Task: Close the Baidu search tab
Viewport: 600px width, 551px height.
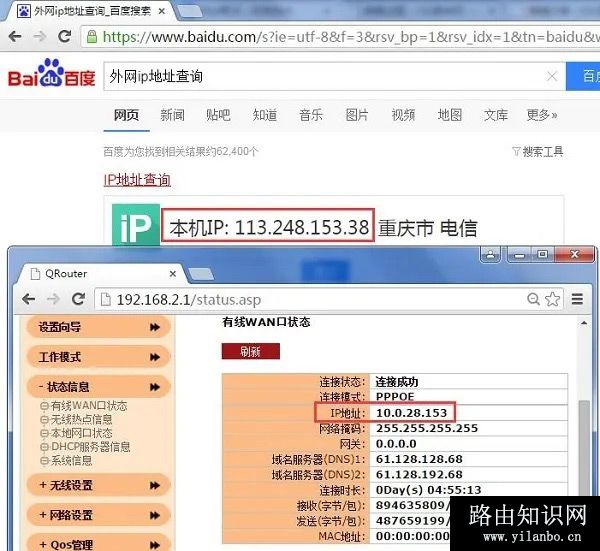Action: [x=161, y=11]
